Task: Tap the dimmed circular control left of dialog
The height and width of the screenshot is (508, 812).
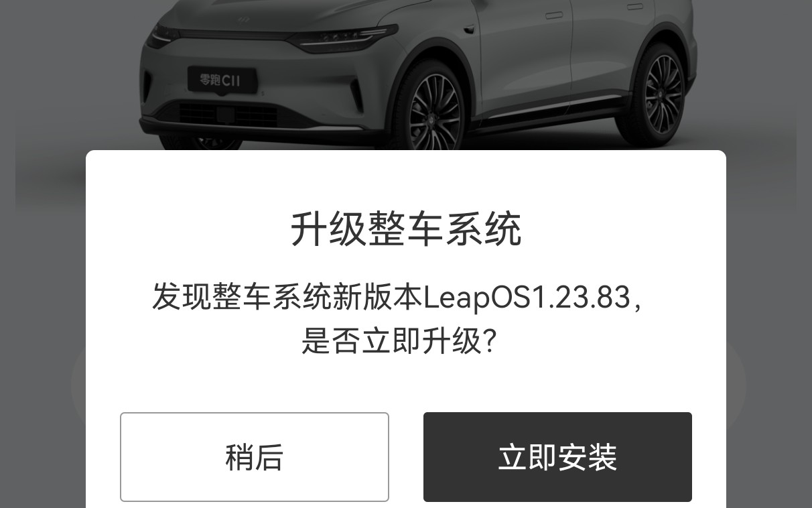Action: (x=78, y=383)
